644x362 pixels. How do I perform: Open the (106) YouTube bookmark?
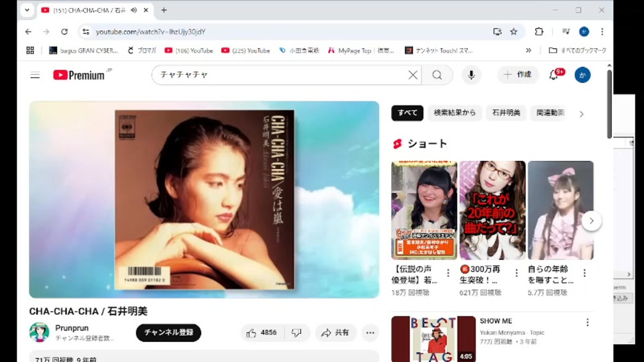tap(189, 50)
